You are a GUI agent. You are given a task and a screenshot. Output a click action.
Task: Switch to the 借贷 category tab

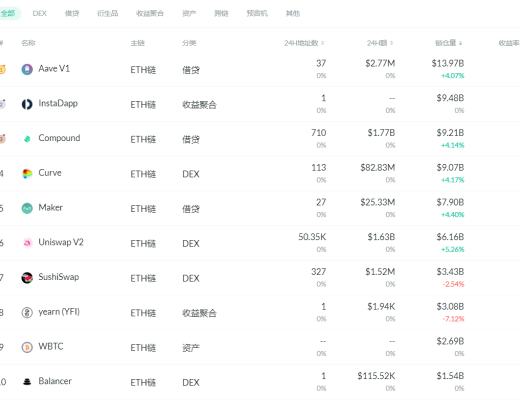click(x=72, y=13)
